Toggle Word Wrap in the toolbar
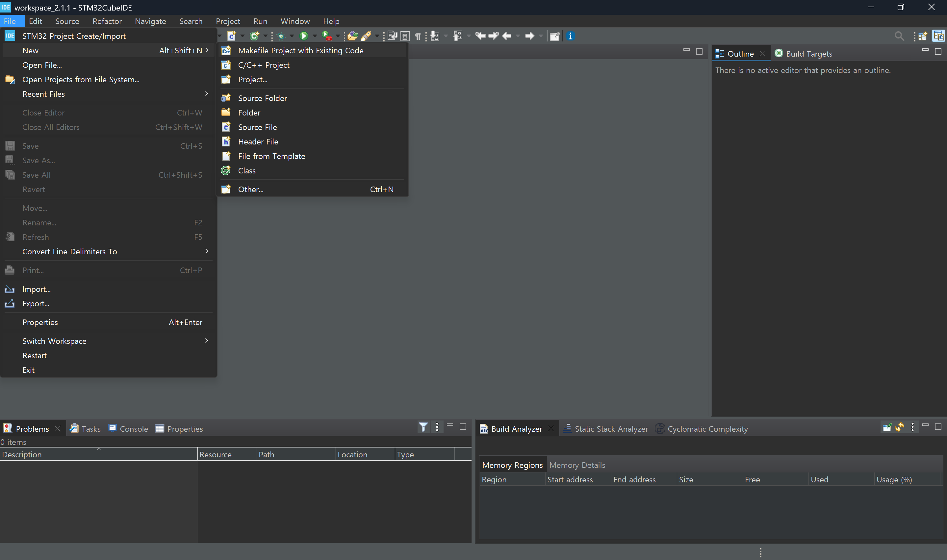The height and width of the screenshot is (560, 947). click(x=392, y=36)
